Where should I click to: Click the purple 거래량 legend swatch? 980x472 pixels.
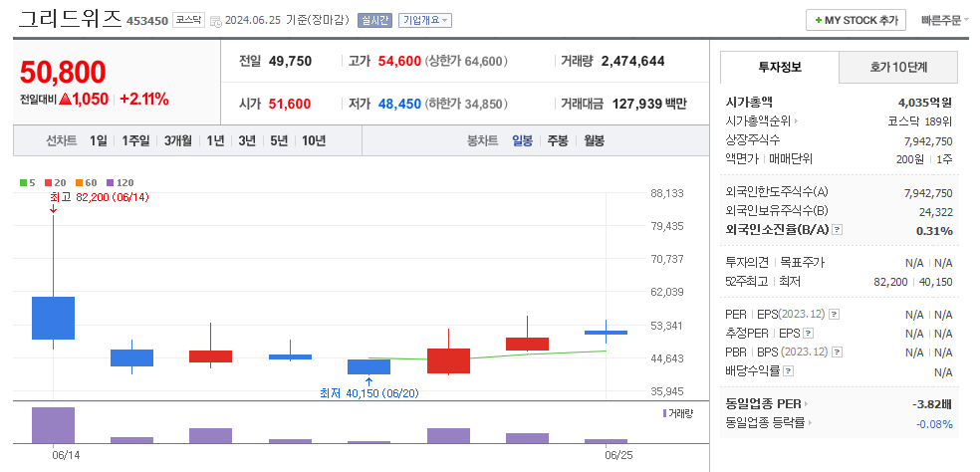[664, 413]
